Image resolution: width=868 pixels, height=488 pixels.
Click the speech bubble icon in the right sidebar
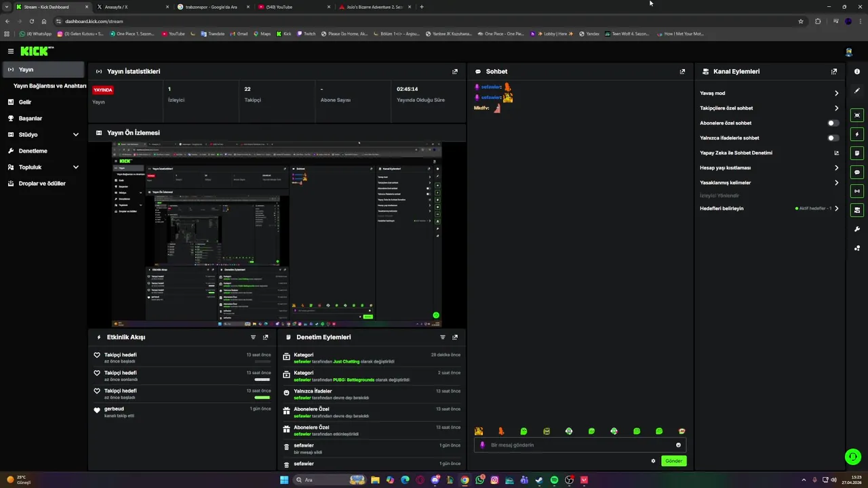[x=857, y=172]
